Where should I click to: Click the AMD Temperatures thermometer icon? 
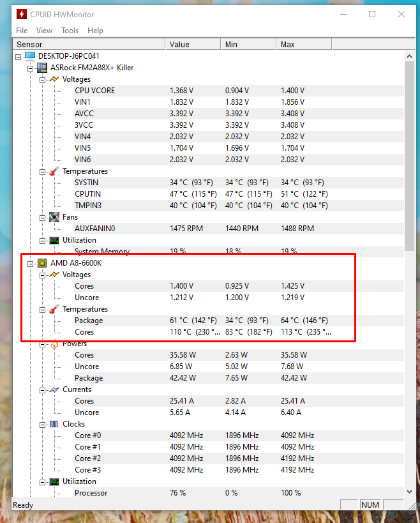54,309
